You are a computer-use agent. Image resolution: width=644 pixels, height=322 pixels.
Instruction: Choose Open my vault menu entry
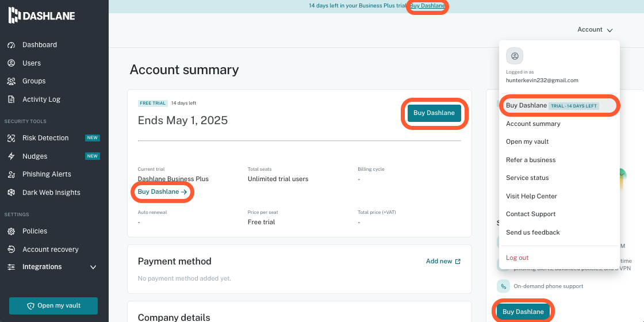click(527, 141)
